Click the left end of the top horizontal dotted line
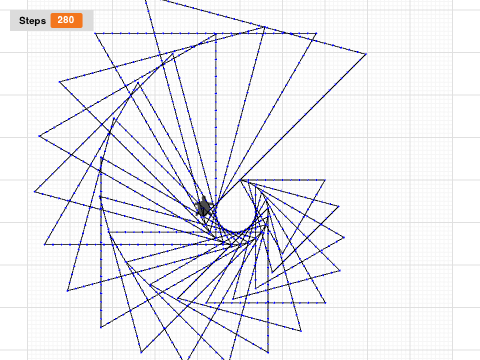480x360 pixels. click(95, 33)
